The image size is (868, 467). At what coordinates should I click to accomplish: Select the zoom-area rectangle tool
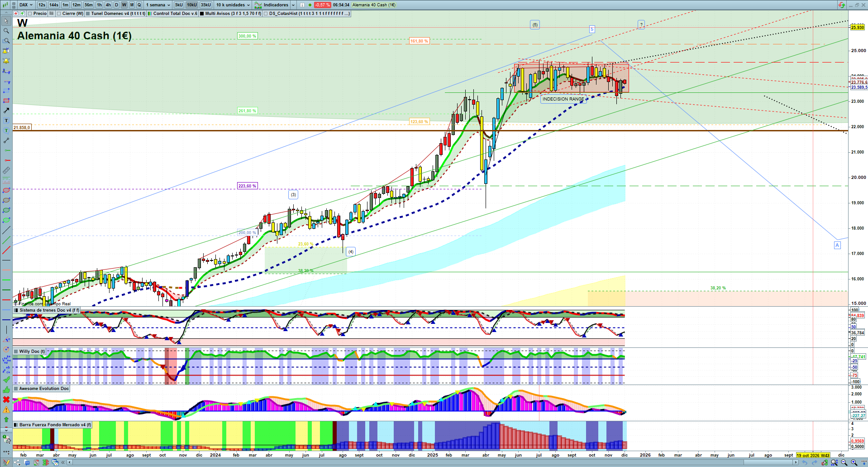click(x=6, y=41)
